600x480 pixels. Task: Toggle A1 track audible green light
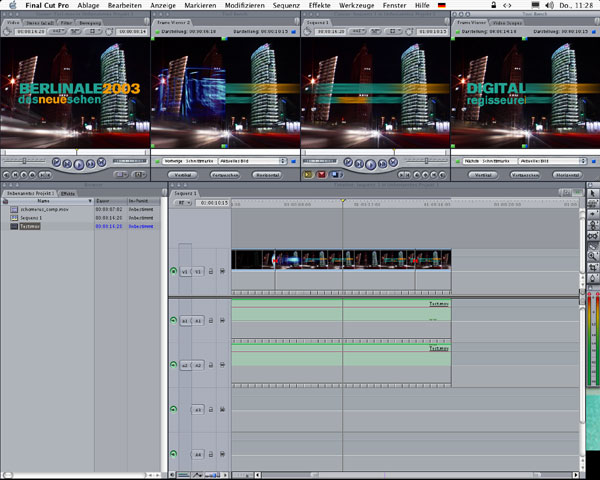173,320
